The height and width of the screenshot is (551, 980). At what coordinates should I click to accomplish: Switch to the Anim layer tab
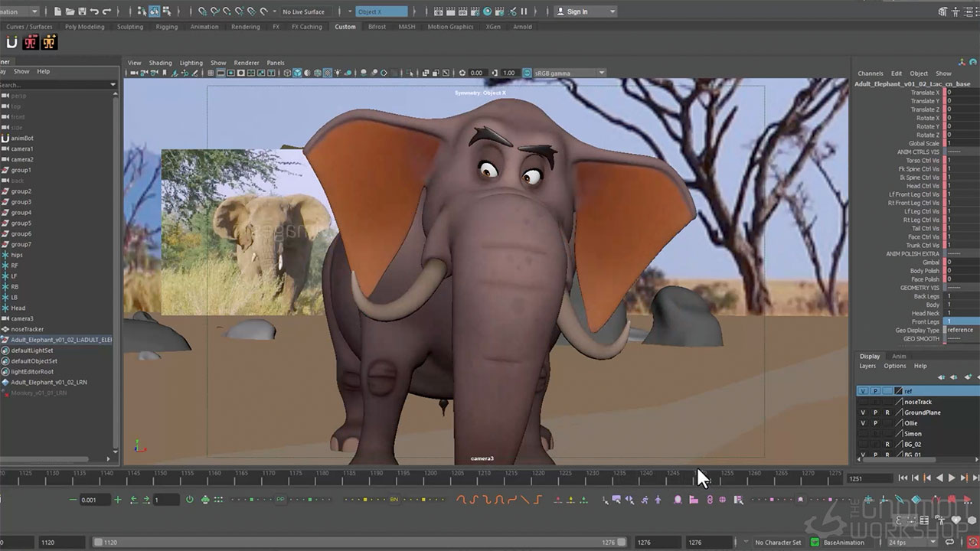899,356
